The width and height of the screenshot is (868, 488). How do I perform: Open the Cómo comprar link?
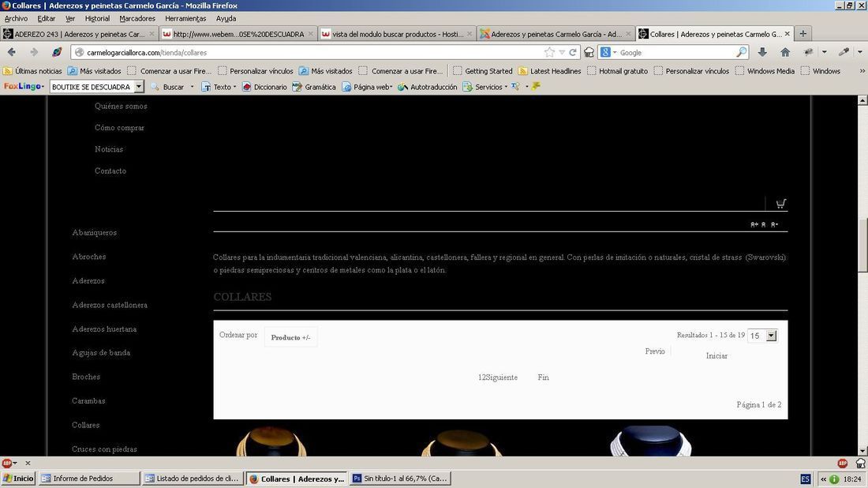(120, 127)
